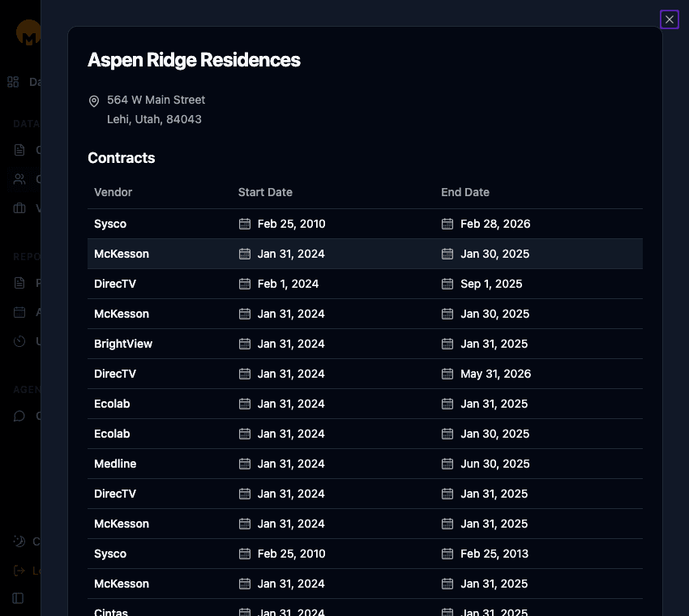
Task: Click the Contracts section heading
Action: pos(122,158)
